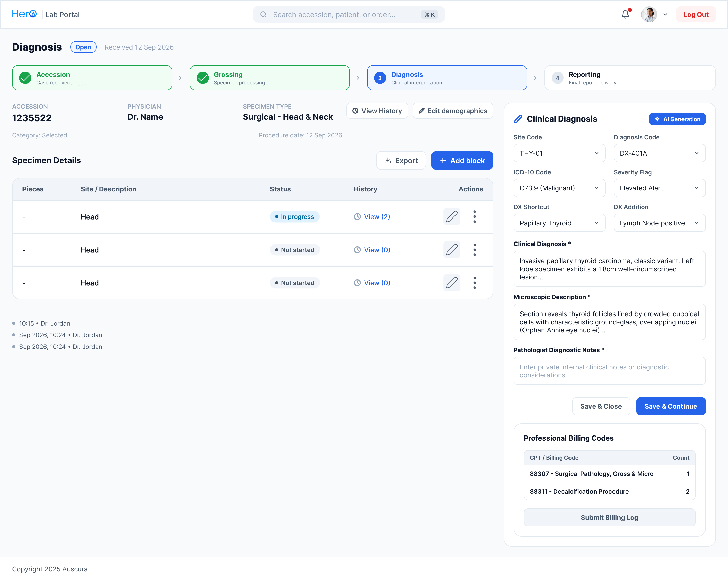Click the Log Out button

click(696, 14)
